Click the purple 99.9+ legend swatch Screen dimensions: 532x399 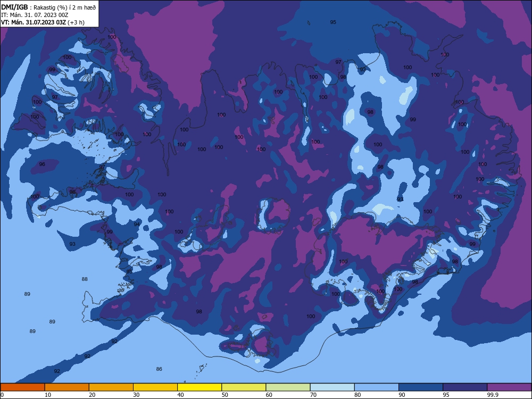point(509,387)
